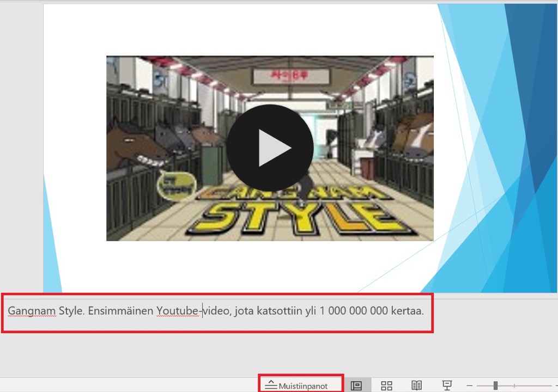
Task: Switch to Normal view icon
Action: click(x=356, y=385)
